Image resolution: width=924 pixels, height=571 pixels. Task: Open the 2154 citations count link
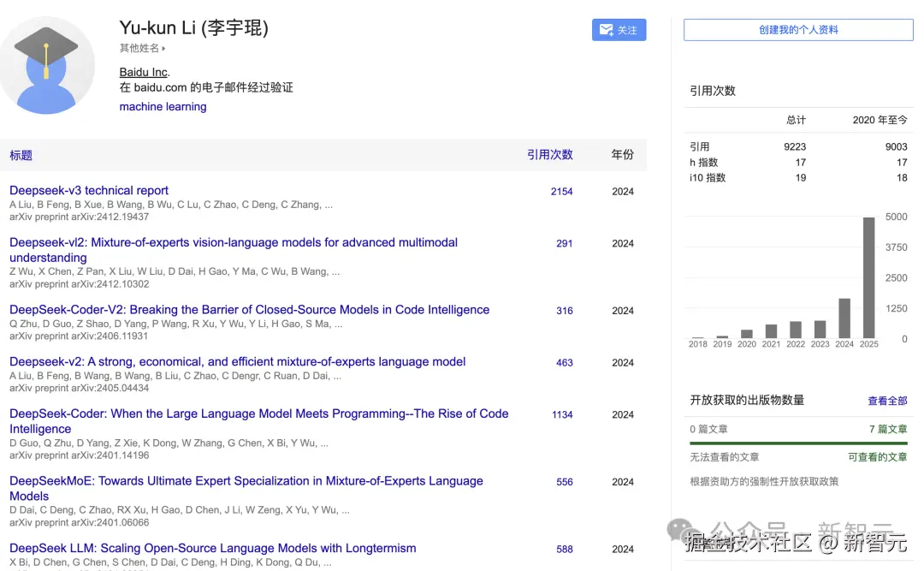coord(561,192)
